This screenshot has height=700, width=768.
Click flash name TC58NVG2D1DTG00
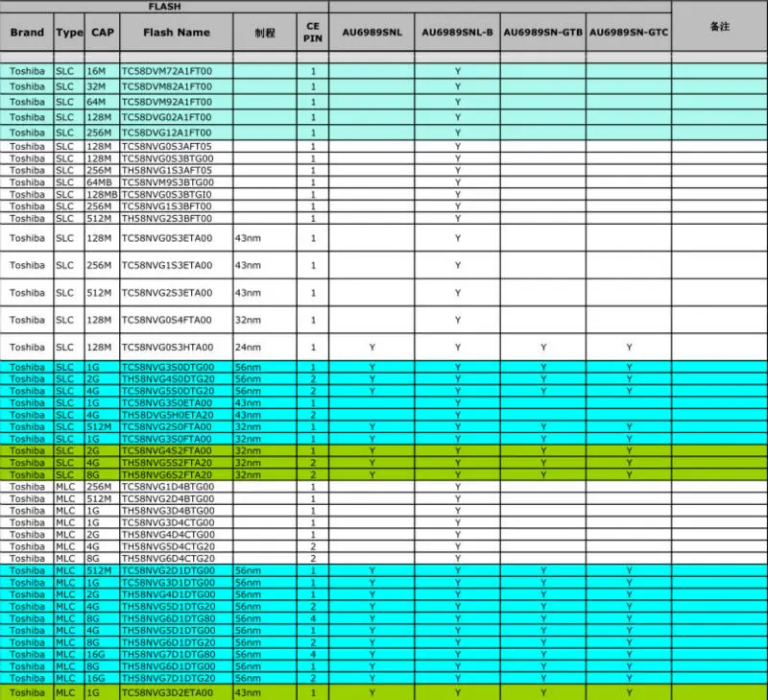(x=168, y=570)
